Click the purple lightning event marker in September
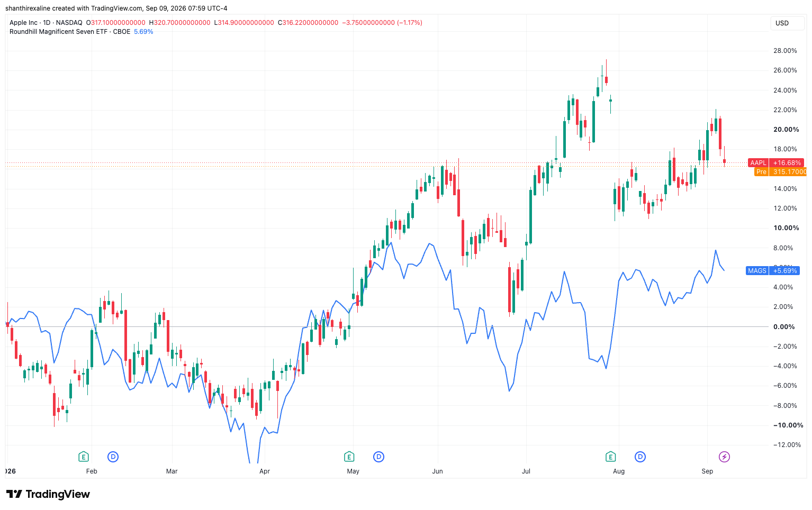This screenshot has height=510, width=812. pyautogui.click(x=724, y=457)
